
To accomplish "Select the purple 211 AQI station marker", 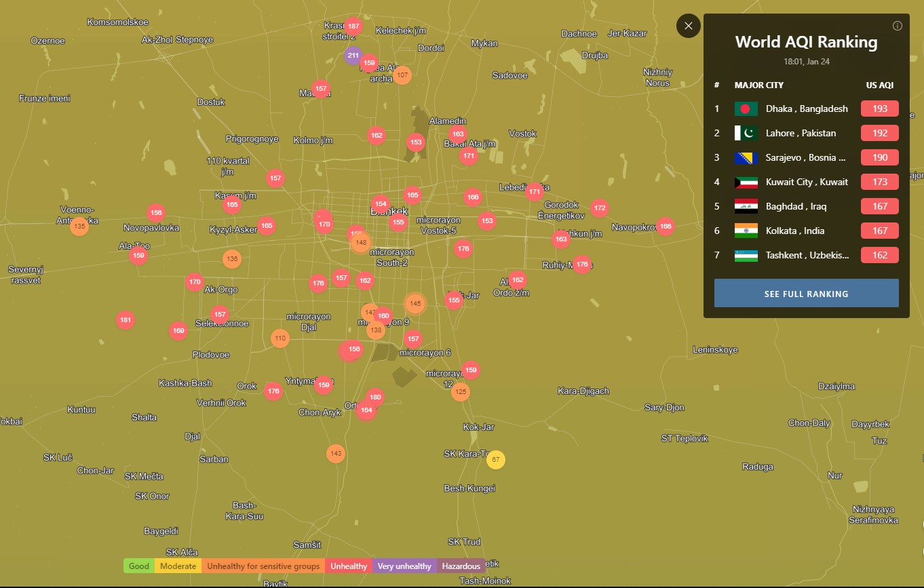I will click(353, 56).
